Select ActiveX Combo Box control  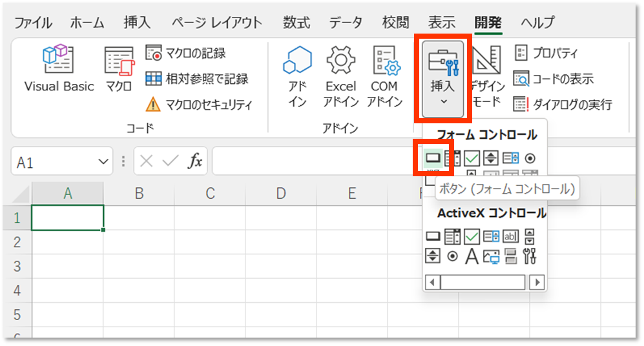(x=452, y=236)
